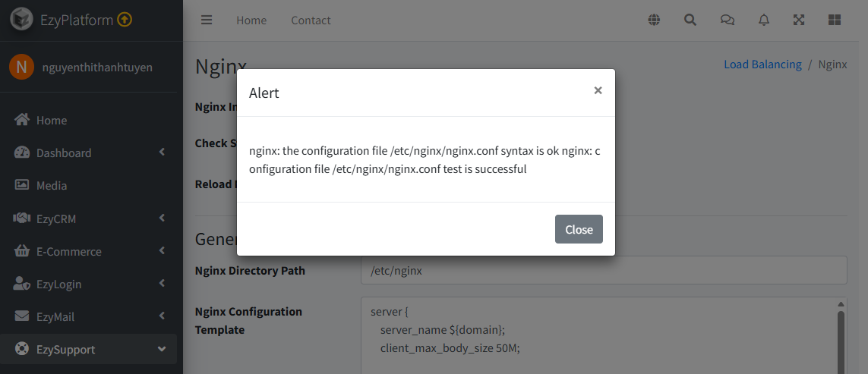The width and height of the screenshot is (868, 374).
Task: Go to Home in top navigation
Action: (251, 20)
